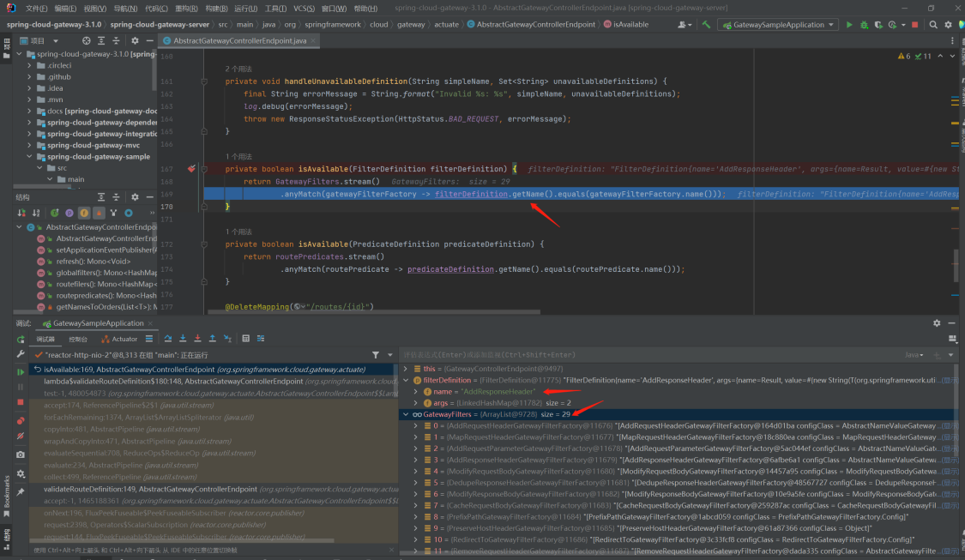Click the Mute Breakpoints slashed circle icon
The width and height of the screenshot is (965, 560).
coord(21,436)
